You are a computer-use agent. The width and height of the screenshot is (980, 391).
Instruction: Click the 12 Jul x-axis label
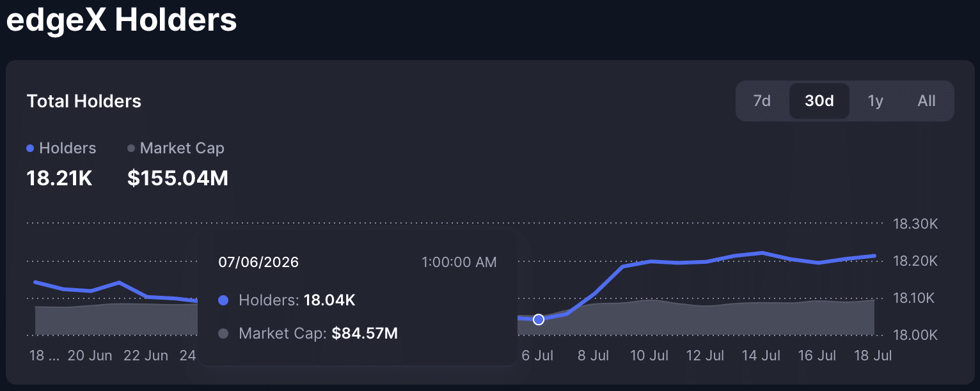pyautogui.click(x=704, y=355)
